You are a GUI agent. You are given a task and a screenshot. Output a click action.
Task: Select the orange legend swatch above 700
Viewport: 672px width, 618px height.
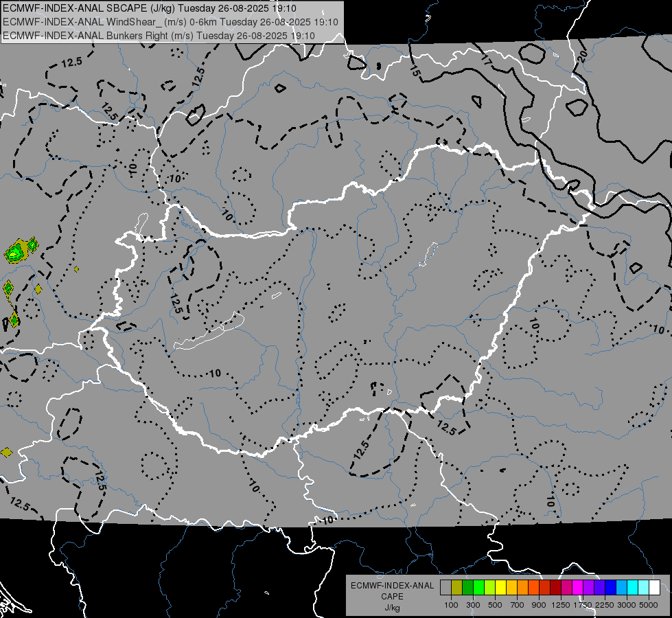[523, 587]
